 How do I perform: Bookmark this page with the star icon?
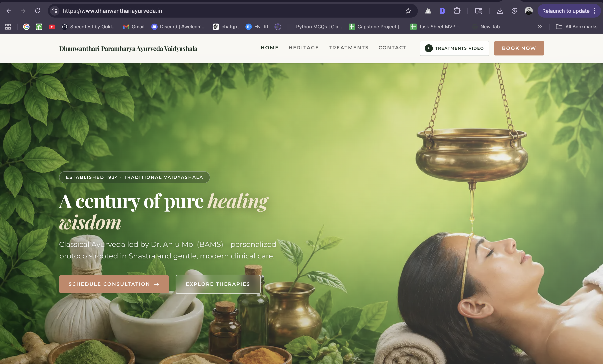click(408, 11)
